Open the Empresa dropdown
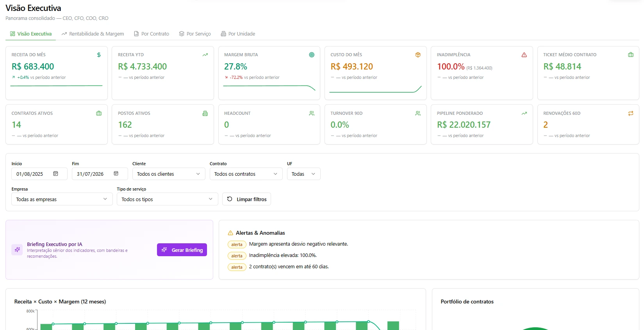The width and height of the screenshot is (644, 330). (62, 199)
